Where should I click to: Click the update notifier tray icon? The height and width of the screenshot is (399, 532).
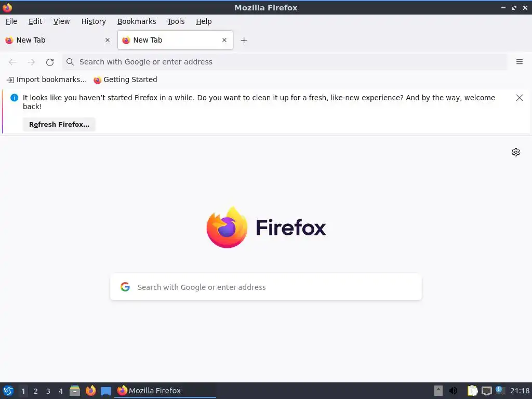coord(500,390)
